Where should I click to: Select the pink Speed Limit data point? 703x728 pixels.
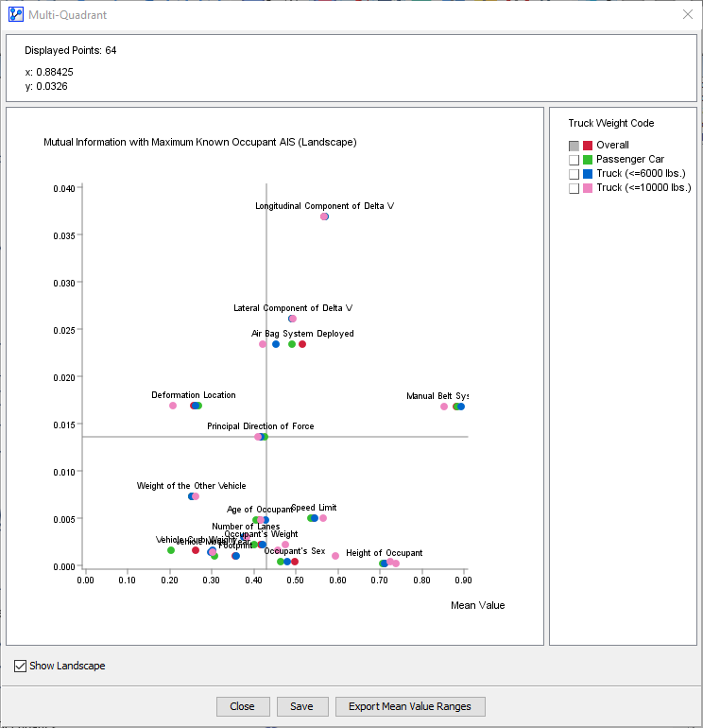323,518
